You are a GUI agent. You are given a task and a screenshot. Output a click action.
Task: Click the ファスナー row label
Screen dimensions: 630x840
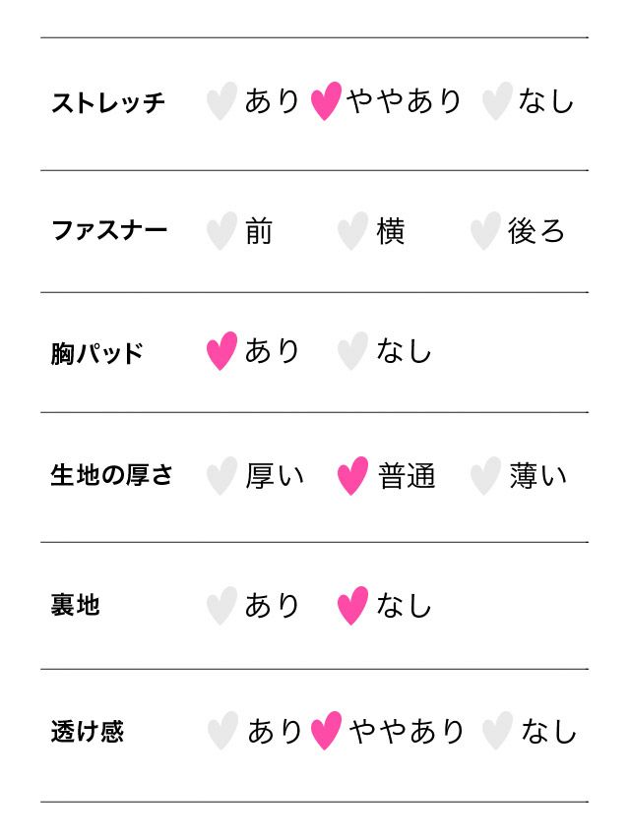[109, 231]
